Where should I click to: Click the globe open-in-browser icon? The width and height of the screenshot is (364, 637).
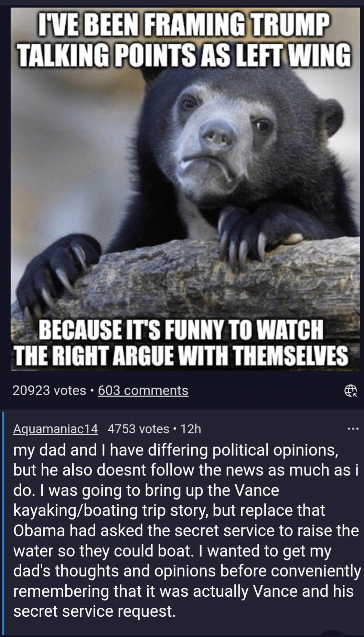pyautogui.click(x=351, y=391)
